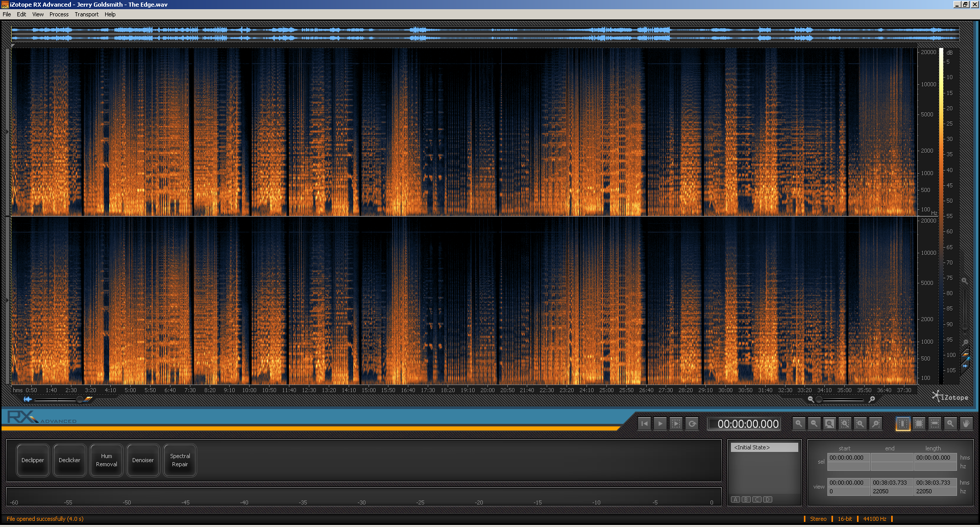Click the dB color scale bar

(941, 217)
